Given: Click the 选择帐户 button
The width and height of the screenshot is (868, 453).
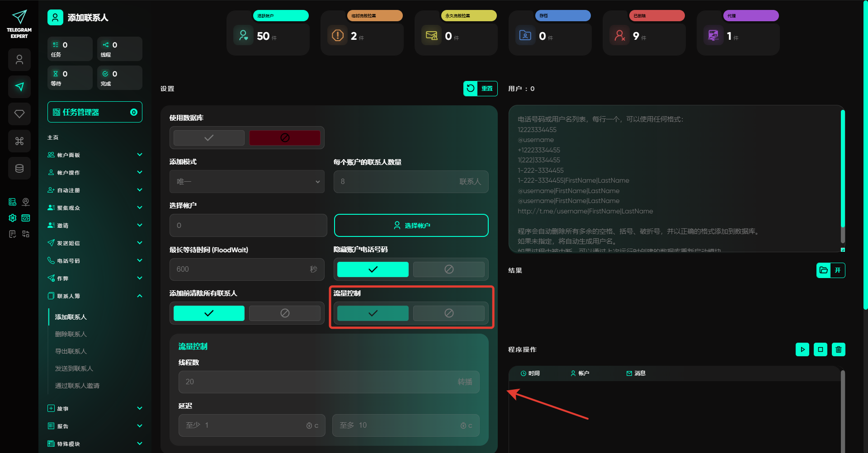Looking at the screenshot, I should point(411,226).
